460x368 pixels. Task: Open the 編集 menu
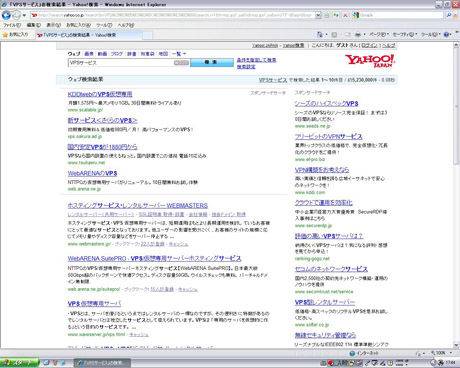click(x=33, y=25)
